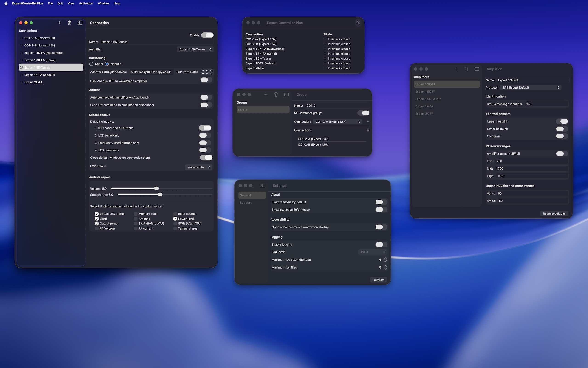Viewport: 588px width, 368px height.
Task: Open Group Connection dropdown CO1-2-A
Action: (x=337, y=121)
